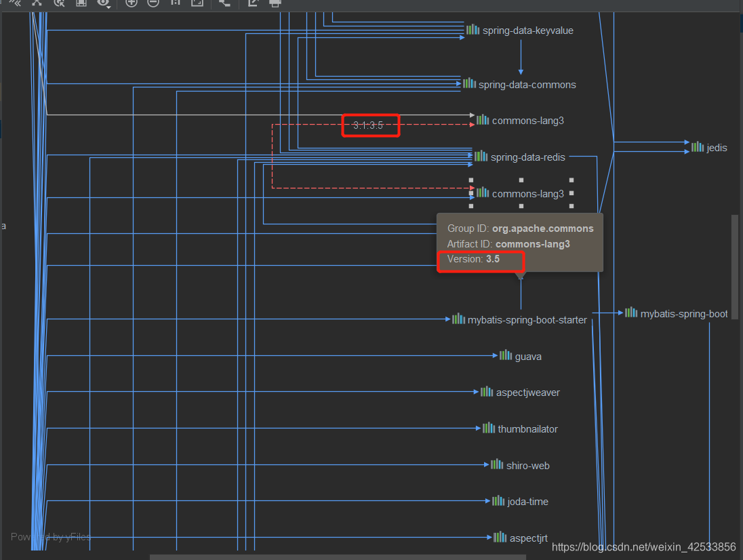This screenshot has width=743, height=560.
Task: Click the export diagram toolbar icon
Action: pos(253,3)
